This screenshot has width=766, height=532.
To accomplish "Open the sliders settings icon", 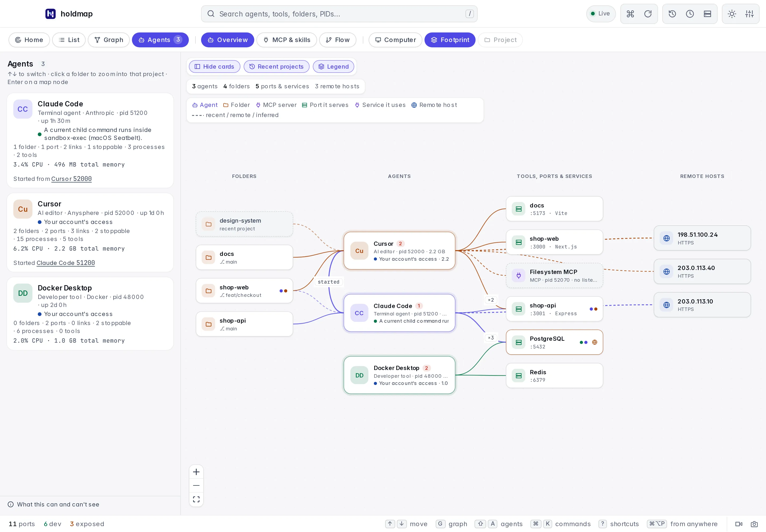I will pos(749,14).
